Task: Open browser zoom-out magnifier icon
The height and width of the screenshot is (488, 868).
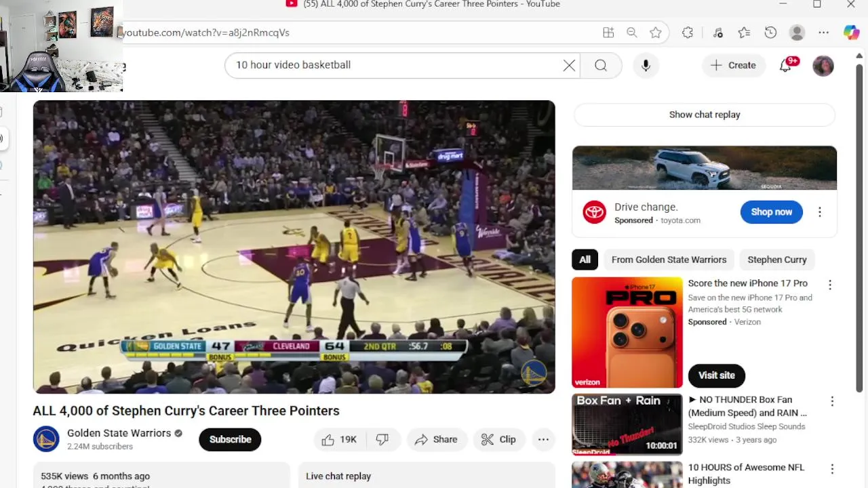Action: click(x=631, y=33)
